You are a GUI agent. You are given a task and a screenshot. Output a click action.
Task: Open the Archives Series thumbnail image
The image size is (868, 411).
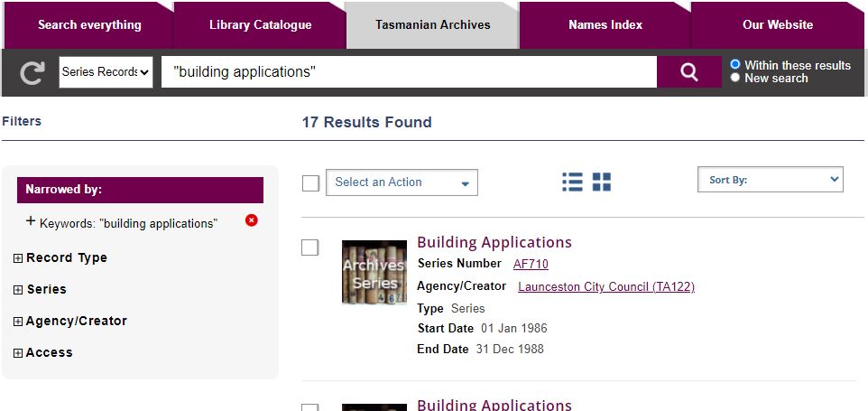374,271
